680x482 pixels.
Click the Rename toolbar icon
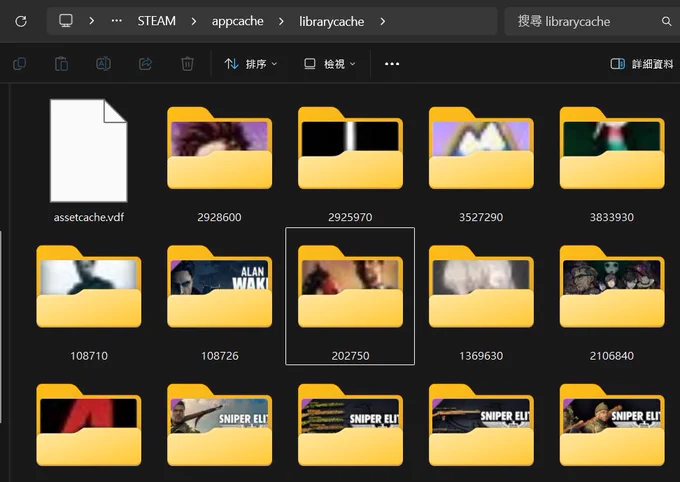pos(103,64)
